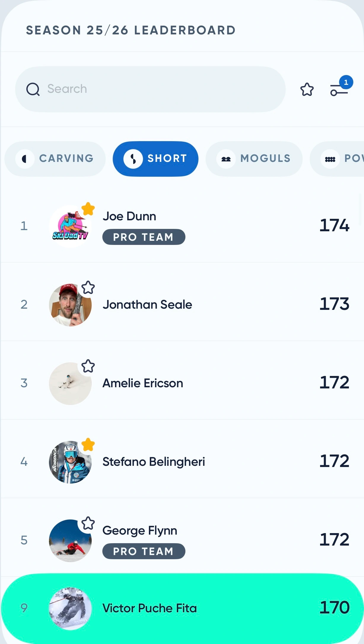Image resolution: width=364 pixels, height=644 pixels.
Task: Open Victor Puche Fita's highlighted row
Action: click(x=182, y=608)
